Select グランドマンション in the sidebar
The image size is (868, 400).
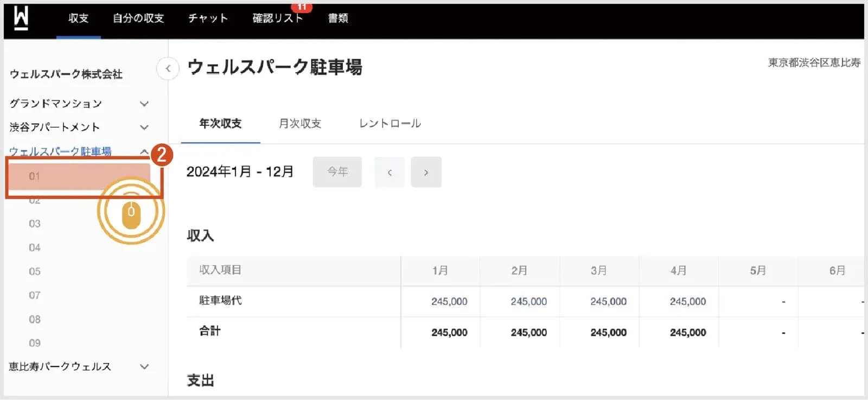[x=56, y=104]
